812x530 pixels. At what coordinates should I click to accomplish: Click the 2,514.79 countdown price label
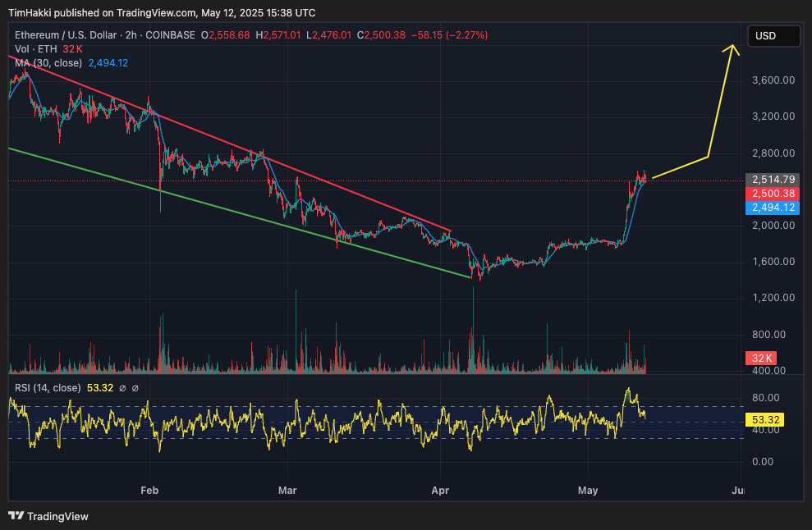[773, 178]
